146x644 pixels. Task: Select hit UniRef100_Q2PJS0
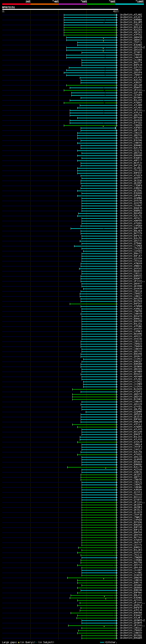131,67
